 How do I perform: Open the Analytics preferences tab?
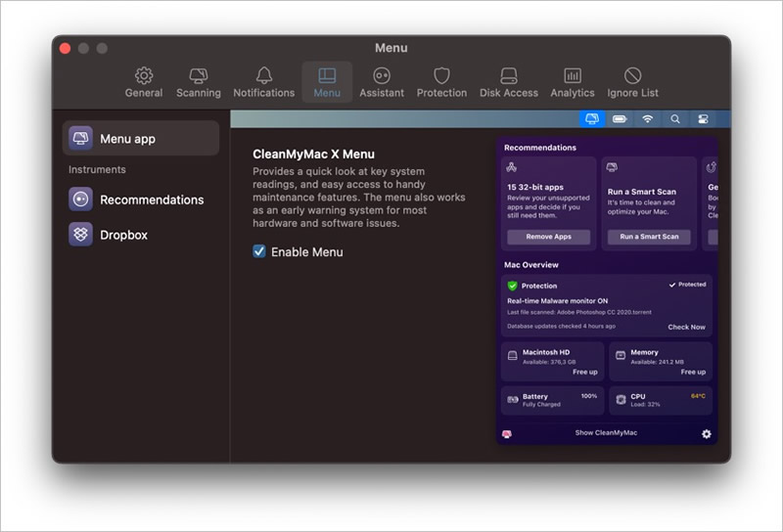573,82
